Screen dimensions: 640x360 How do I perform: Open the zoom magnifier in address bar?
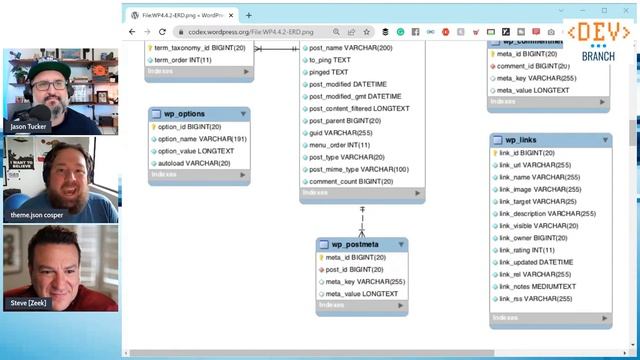[x=336, y=32]
